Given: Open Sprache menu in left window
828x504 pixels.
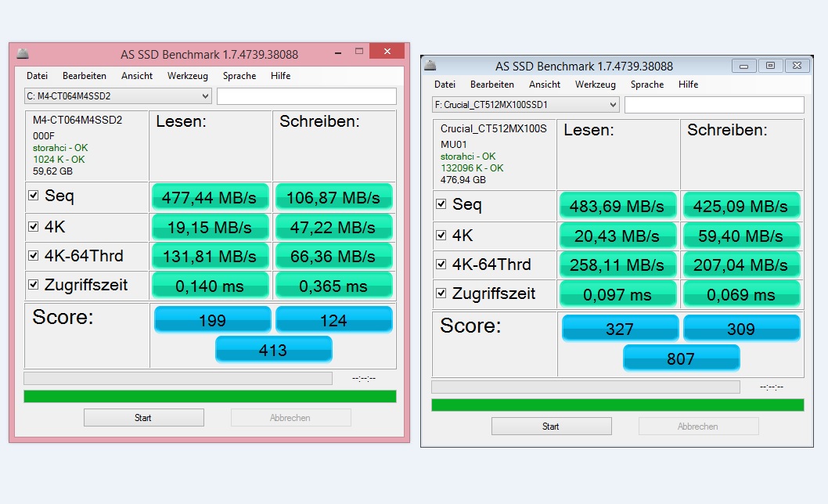Looking at the screenshot, I should [239, 76].
